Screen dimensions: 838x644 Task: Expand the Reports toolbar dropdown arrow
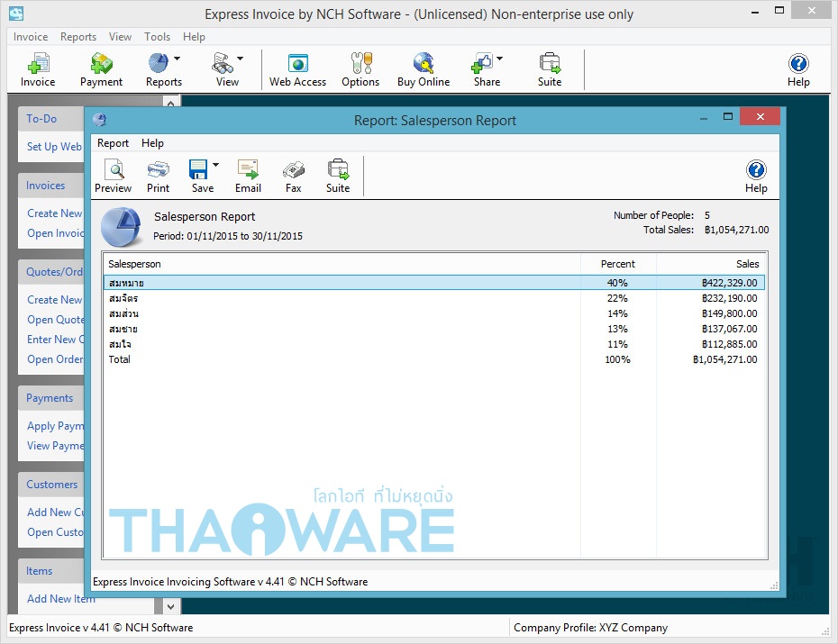(x=177, y=59)
